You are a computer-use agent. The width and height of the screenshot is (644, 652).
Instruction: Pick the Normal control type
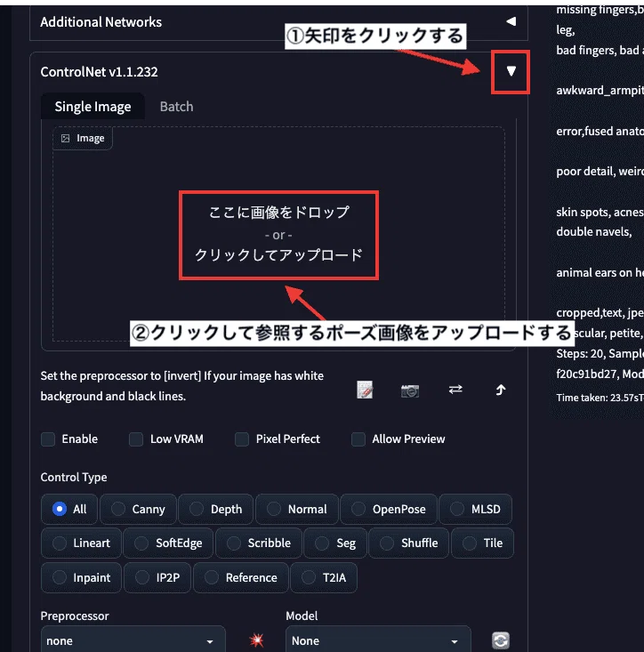(296, 509)
